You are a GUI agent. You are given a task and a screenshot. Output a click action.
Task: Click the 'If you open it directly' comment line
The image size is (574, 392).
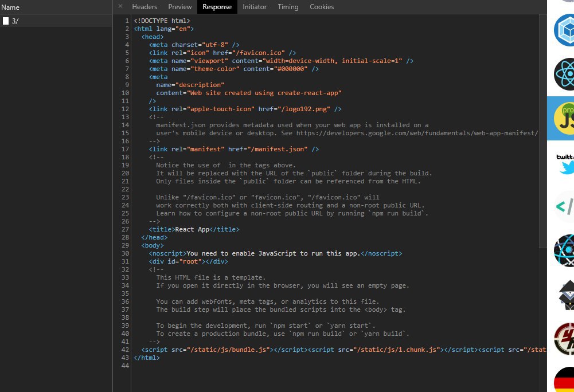[283, 286]
